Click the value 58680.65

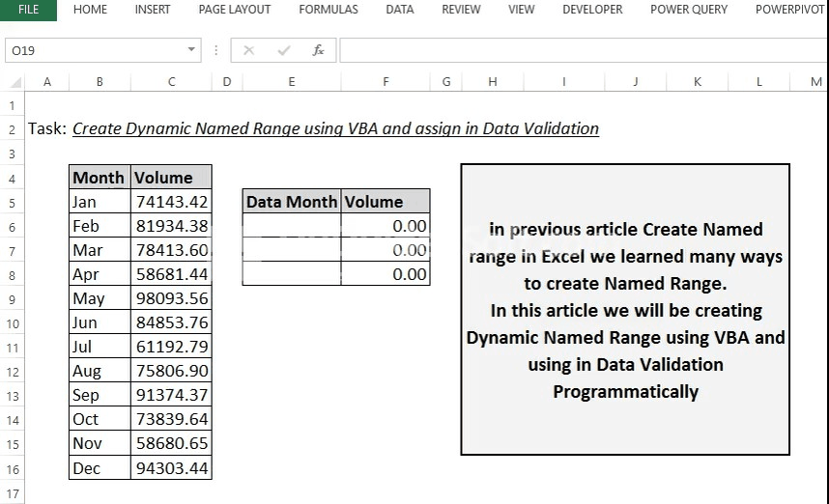tap(171, 444)
